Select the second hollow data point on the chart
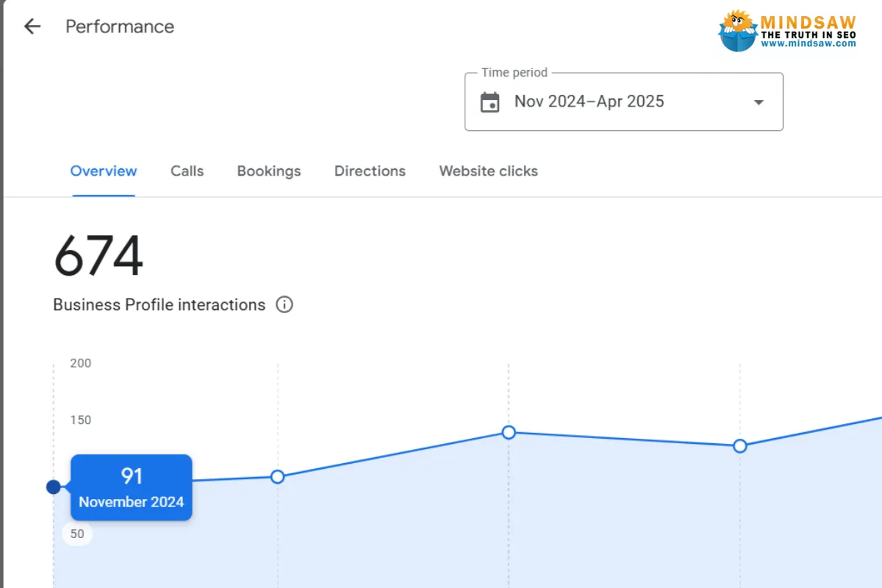Image resolution: width=882 pixels, height=588 pixels. [x=277, y=477]
